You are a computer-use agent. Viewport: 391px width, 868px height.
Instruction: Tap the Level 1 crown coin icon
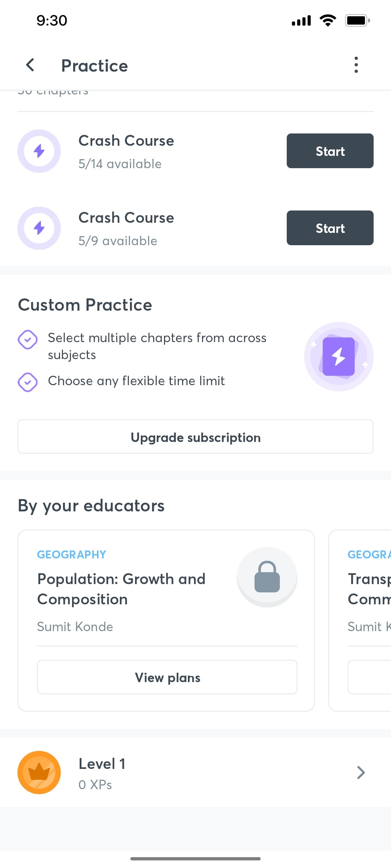(39, 772)
